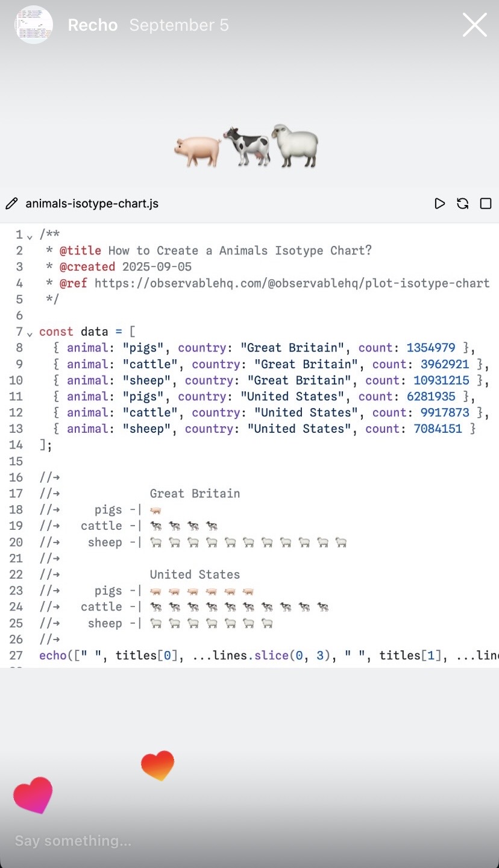Image resolution: width=499 pixels, height=868 pixels.
Task: Open the observablehq plot-isotype-chart URL
Action: click(292, 283)
